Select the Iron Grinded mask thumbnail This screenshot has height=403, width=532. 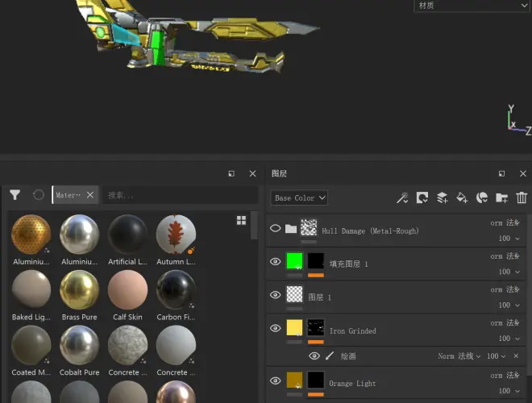315,327
